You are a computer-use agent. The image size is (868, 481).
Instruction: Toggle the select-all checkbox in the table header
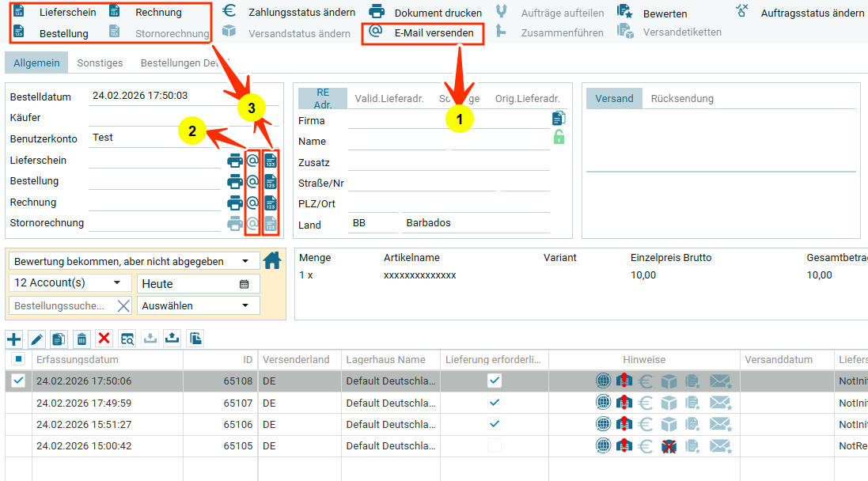coord(18,359)
